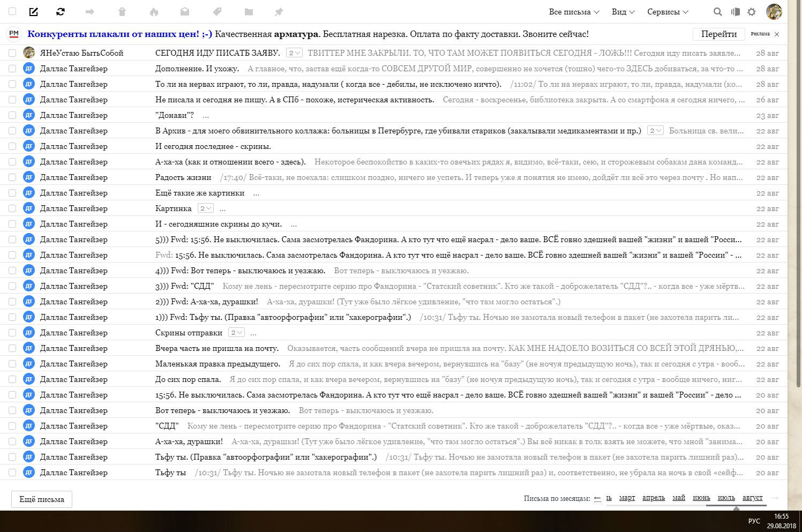The height and width of the screenshot is (532, 802).
Task: Click ДТ avatar on "А-ха-ха, дурашки!" 20 авг row
Action: coord(29,441)
